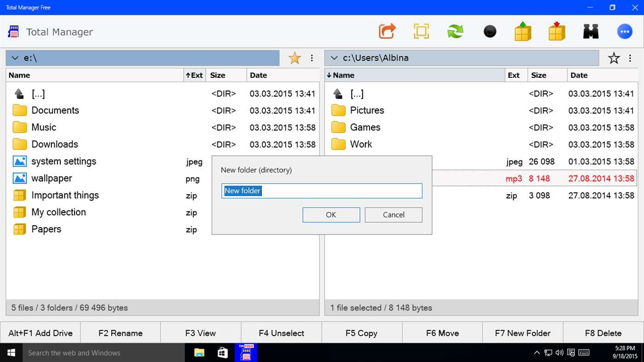Click F6 Move button
The width and height of the screenshot is (644, 362).
(442, 333)
